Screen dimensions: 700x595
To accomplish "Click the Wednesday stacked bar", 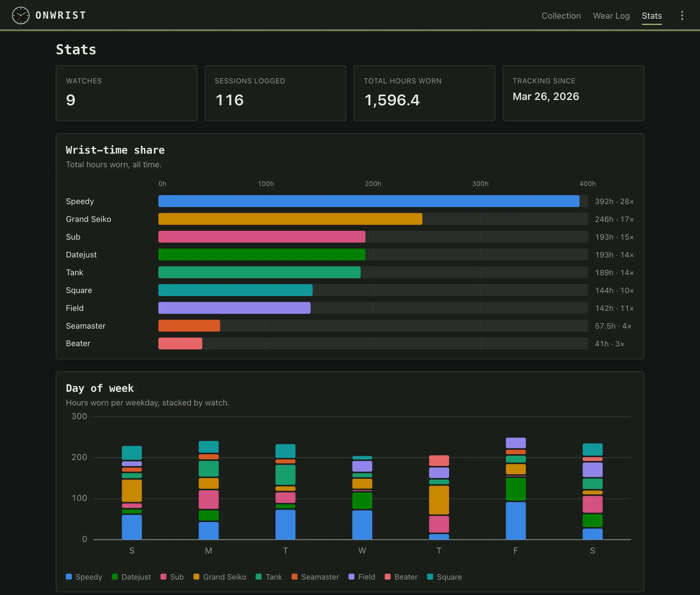I will [x=362, y=498].
